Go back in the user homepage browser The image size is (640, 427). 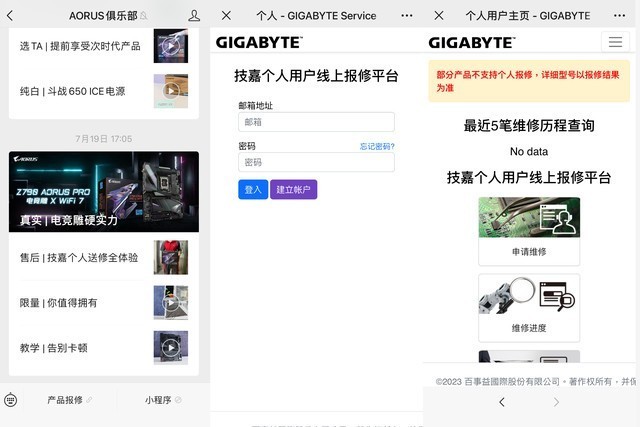click(x=502, y=402)
